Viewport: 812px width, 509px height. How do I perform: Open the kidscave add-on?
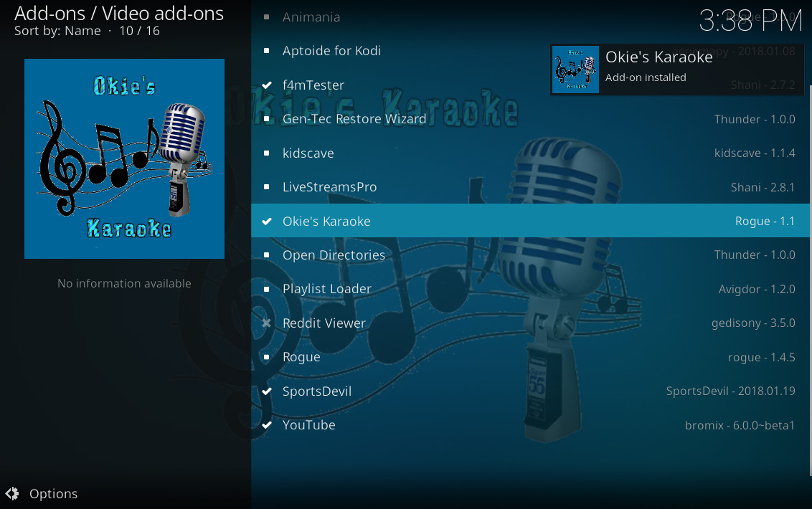pyautogui.click(x=308, y=153)
